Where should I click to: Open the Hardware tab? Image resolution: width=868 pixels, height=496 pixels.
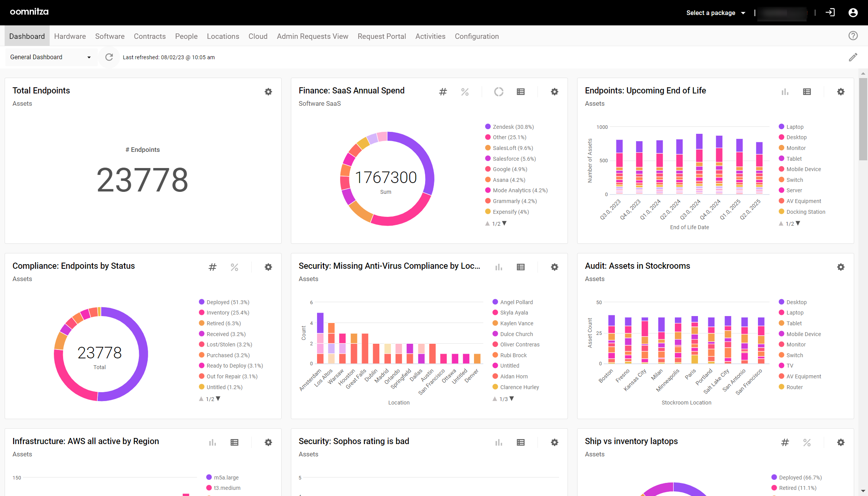70,36
